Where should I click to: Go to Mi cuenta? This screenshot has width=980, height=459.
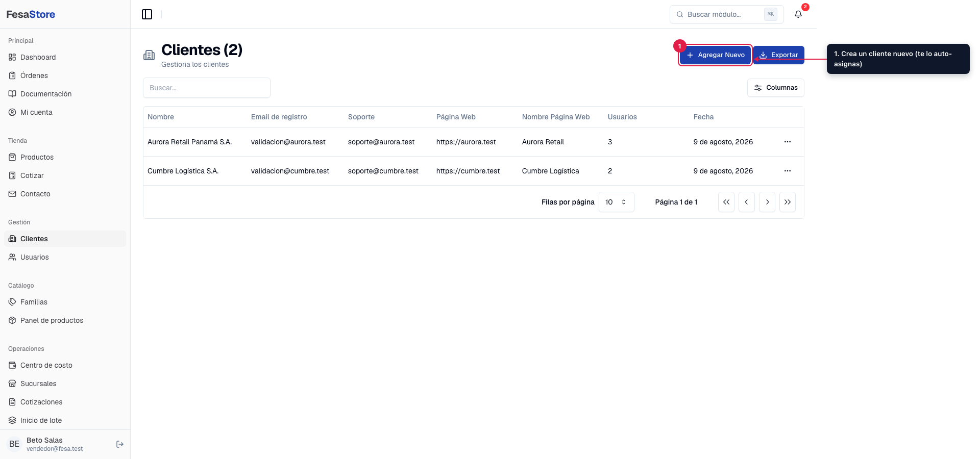click(65, 112)
